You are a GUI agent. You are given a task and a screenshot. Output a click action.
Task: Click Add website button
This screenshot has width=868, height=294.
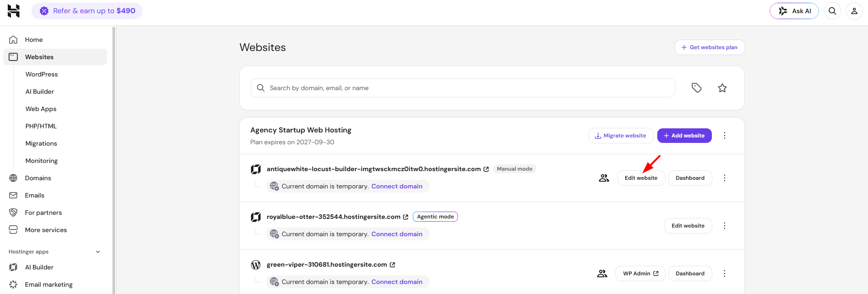click(684, 136)
